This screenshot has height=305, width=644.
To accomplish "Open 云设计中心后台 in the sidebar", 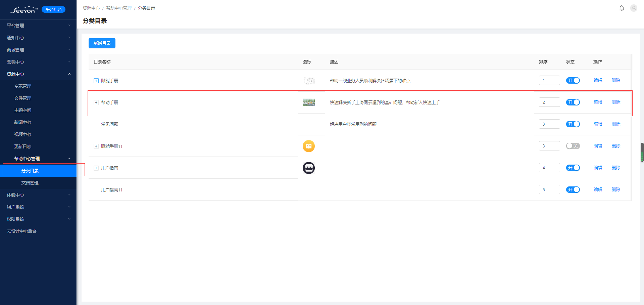I will (38, 231).
